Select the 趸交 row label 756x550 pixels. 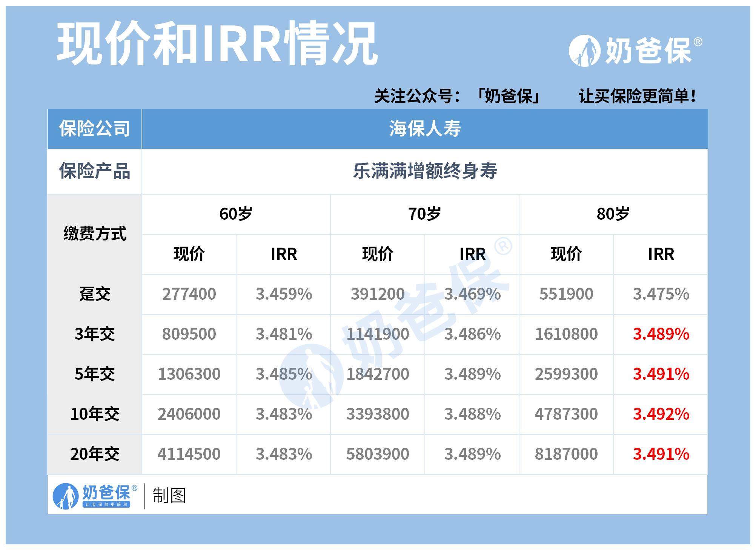95,294
